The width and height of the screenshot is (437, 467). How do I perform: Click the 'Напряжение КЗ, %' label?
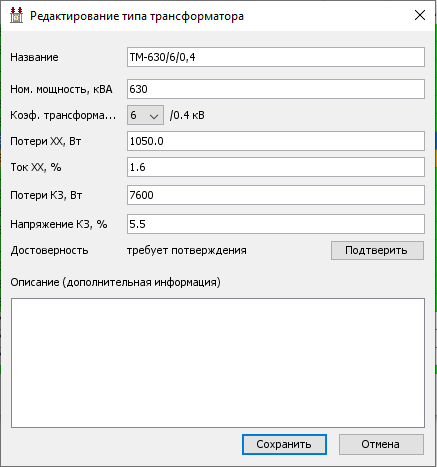point(59,224)
